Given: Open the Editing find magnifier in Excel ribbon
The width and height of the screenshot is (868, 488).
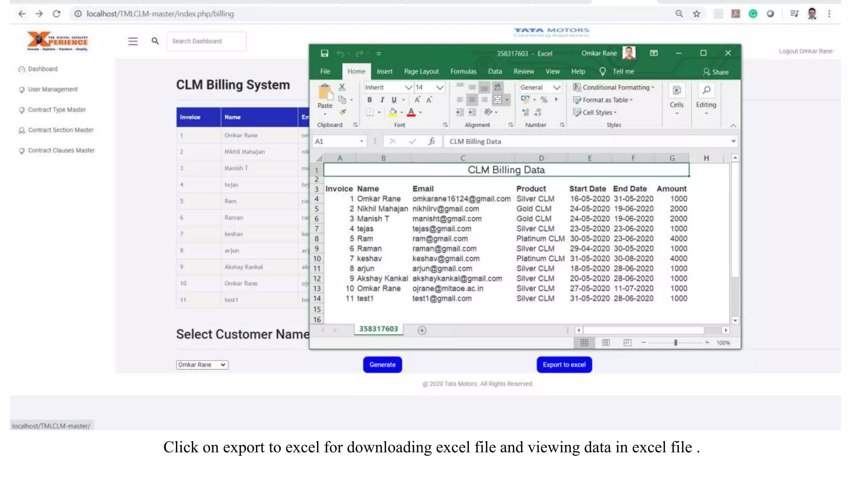Looking at the screenshot, I should click(706, 90).
